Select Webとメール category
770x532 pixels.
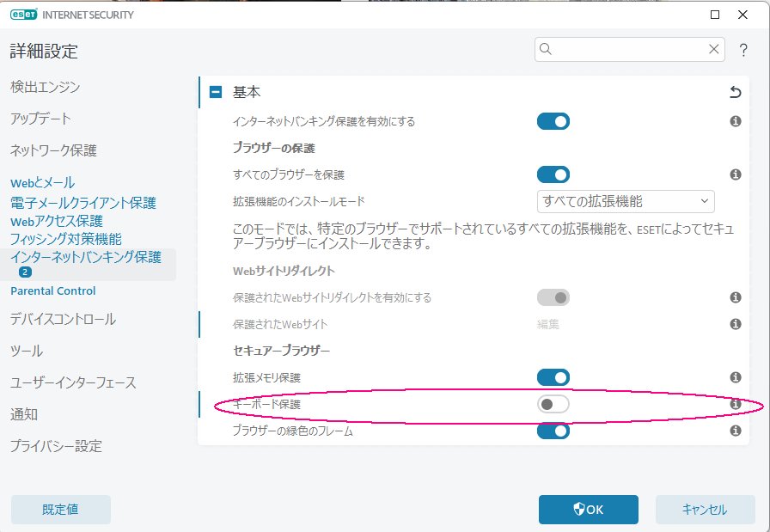[43, 183]
